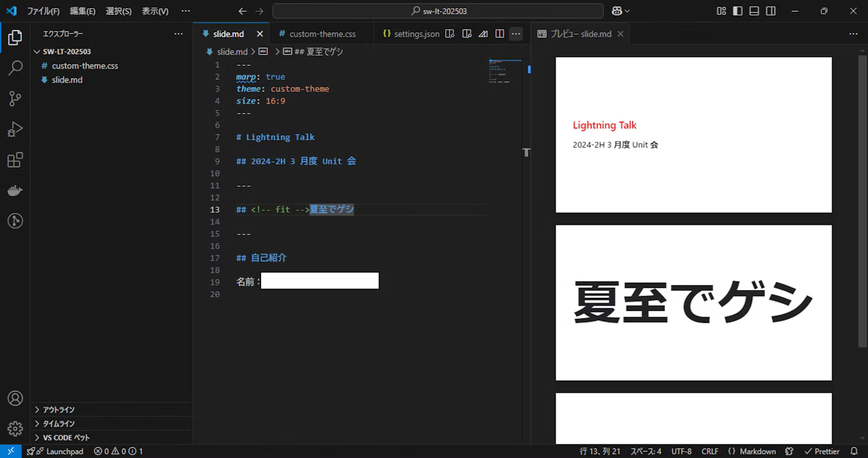Click the sw-lt-202503 command center search

(x=438, y=11)
